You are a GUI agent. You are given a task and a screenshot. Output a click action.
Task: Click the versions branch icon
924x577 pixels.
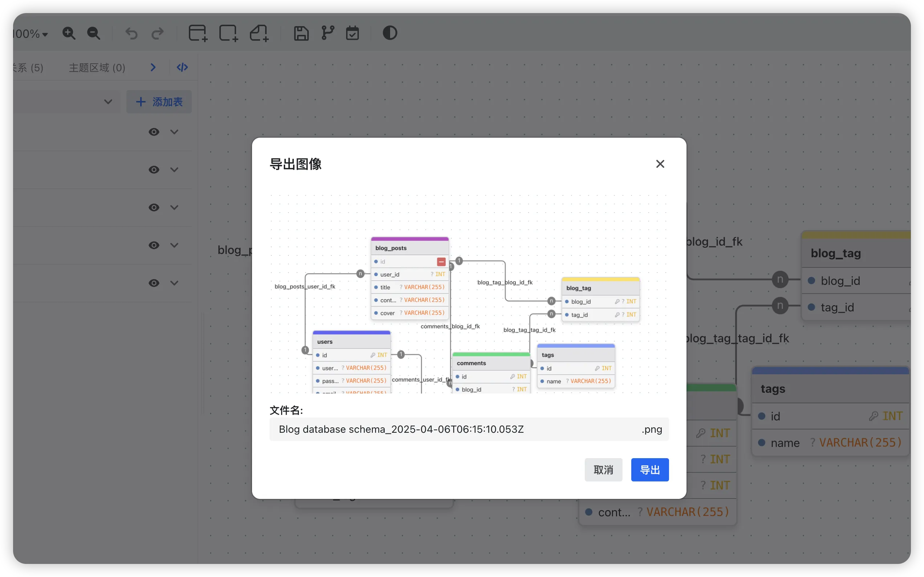[x=328, y=33]
